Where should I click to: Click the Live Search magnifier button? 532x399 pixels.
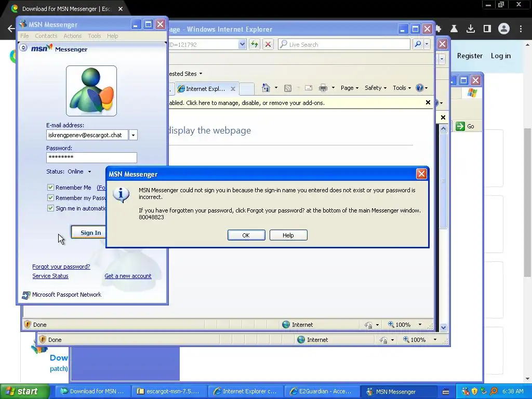coord(418,44)
